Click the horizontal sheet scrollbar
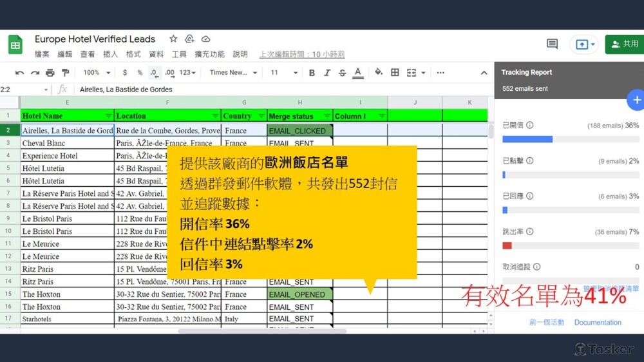This screenshot has width=644, height=362. coord(263,331)
